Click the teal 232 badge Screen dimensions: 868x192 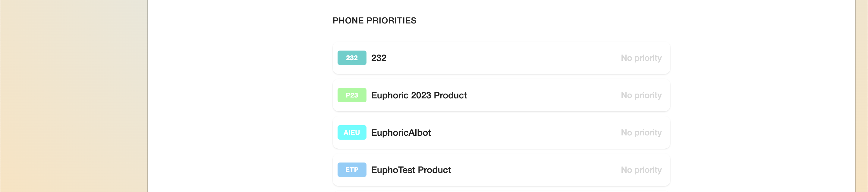pyautogui.click(x=352, y=58)
